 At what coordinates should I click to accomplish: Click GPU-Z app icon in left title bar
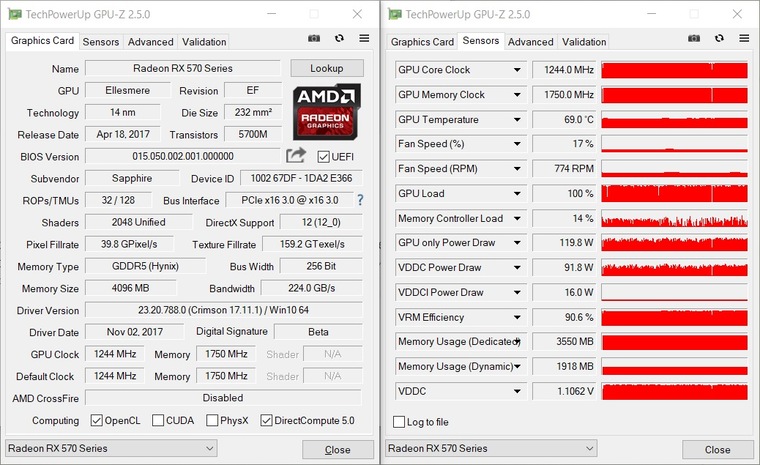(x=15, y=14)
